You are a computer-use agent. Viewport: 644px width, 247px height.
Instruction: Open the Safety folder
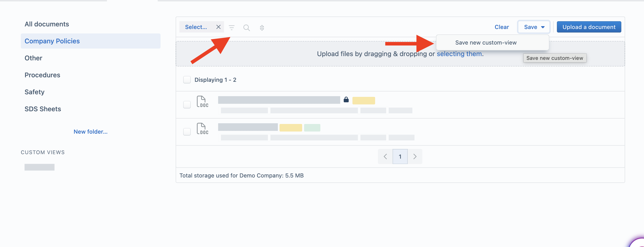tap(34, 92)
